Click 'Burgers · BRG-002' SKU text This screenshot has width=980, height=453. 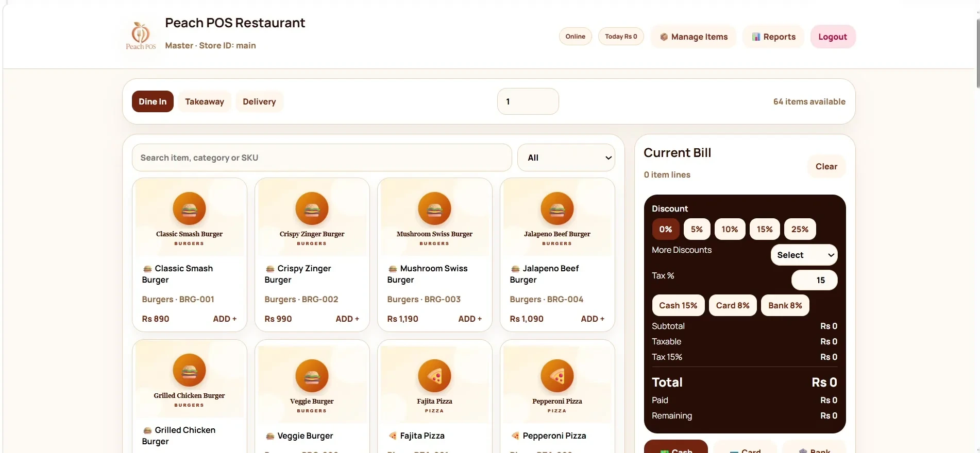coord(301,299)
